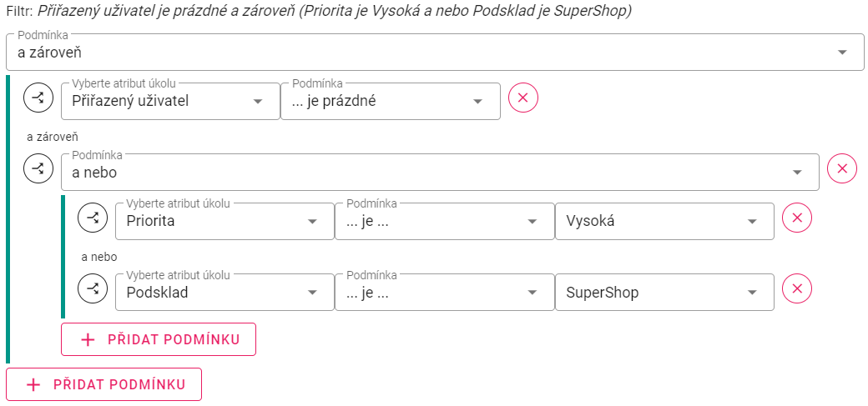The image size is (868, 406).
Task: Click branch icon beside the 'a nebo' group
Action: click(x=38, y=169)
